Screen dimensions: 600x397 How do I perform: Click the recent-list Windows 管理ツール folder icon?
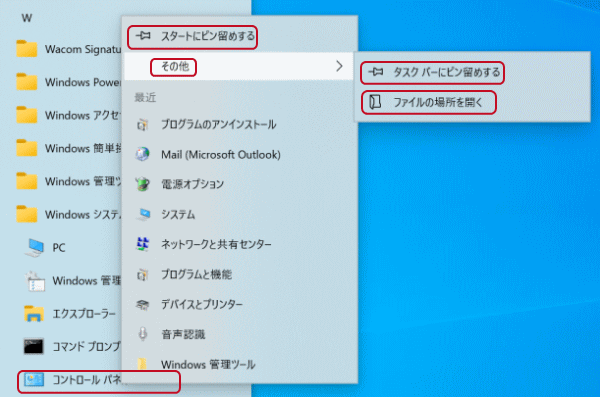pos(142,363)
